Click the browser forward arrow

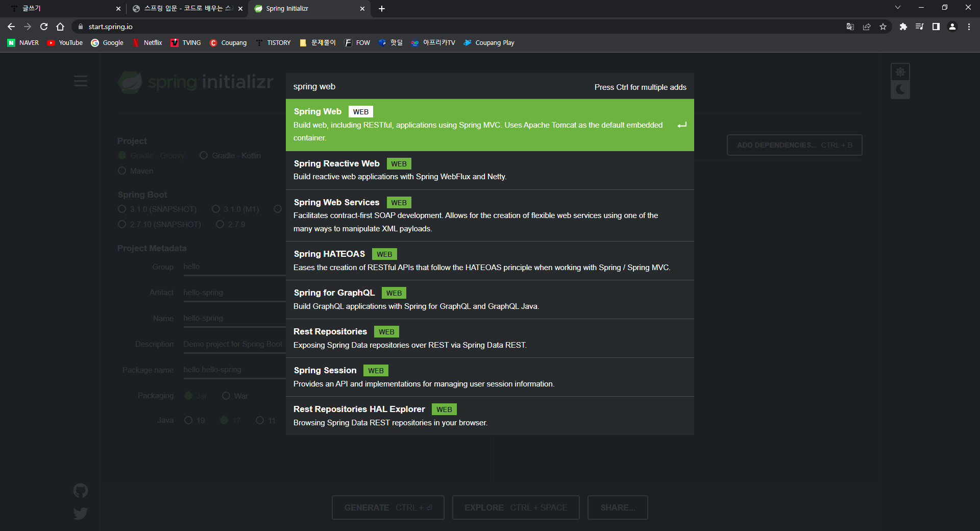point(28,27)
